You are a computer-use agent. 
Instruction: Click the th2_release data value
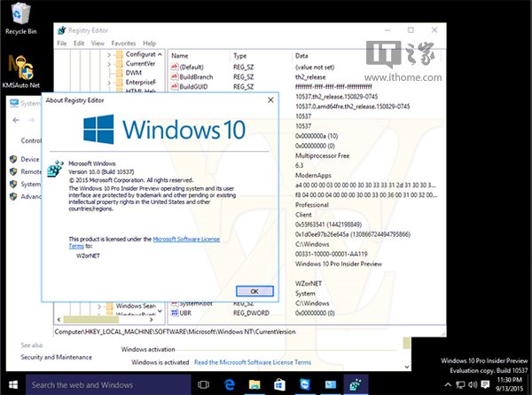click(x=310, y=77)
